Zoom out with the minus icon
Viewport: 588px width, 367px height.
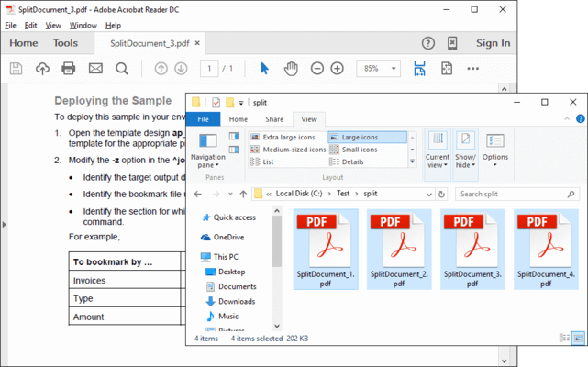coord(317,69)
